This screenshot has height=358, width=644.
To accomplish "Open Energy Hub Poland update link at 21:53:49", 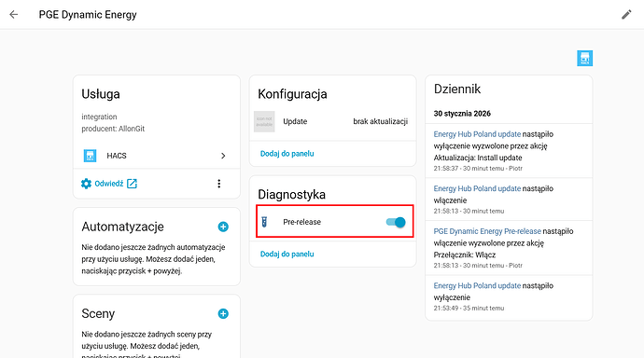I will (477, 286).
